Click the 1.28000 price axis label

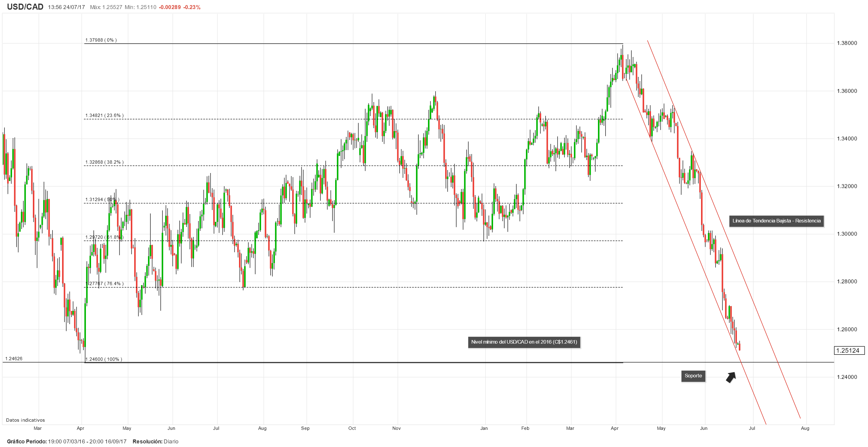pos(847,282)
